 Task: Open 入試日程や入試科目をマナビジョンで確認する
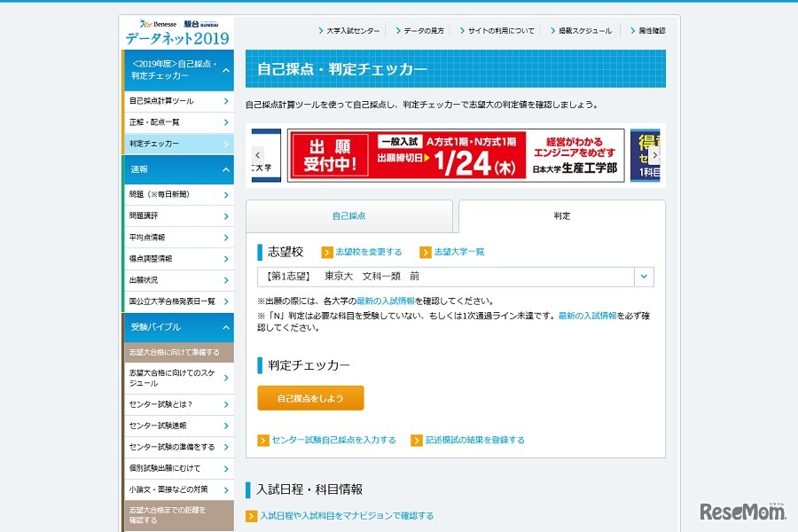(x=346, y=515)
